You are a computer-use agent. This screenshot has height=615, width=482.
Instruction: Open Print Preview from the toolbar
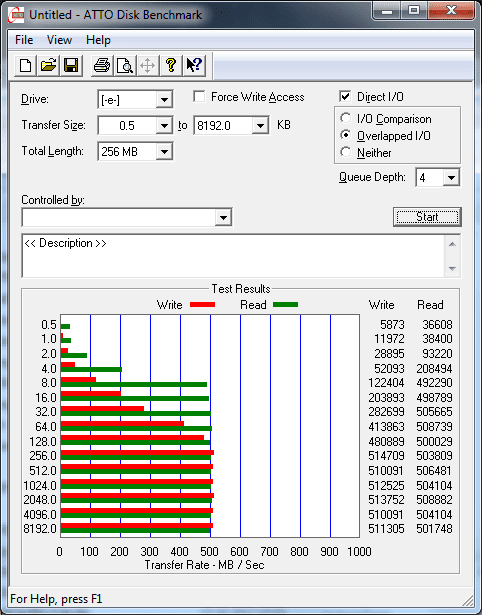[125, 66]
